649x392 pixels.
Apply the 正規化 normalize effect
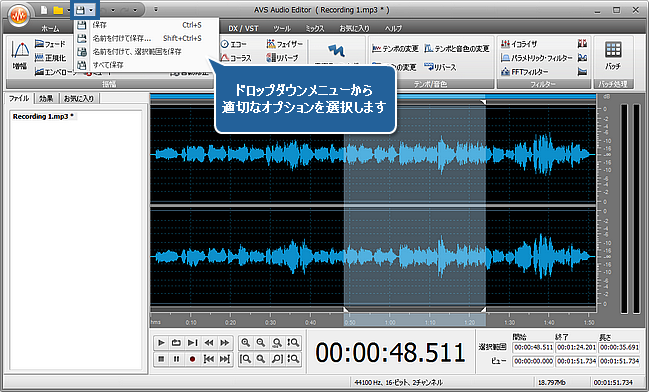(50, 58)
